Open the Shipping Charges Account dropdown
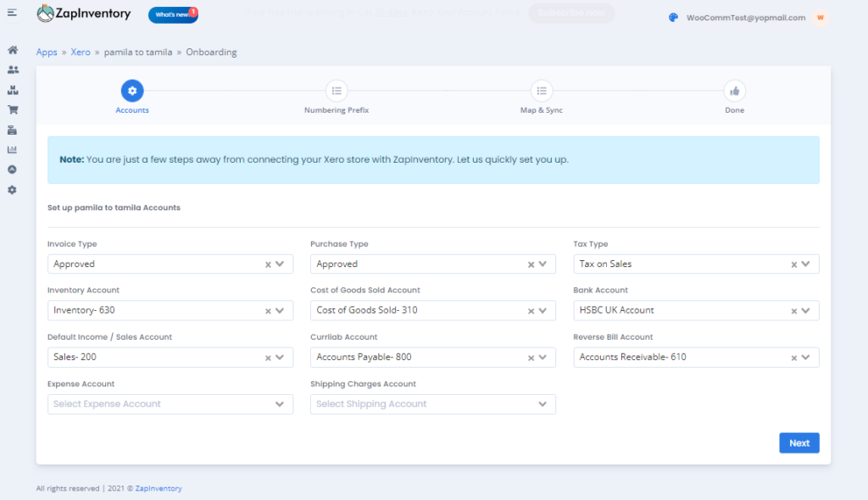 [x=433, y=404]
